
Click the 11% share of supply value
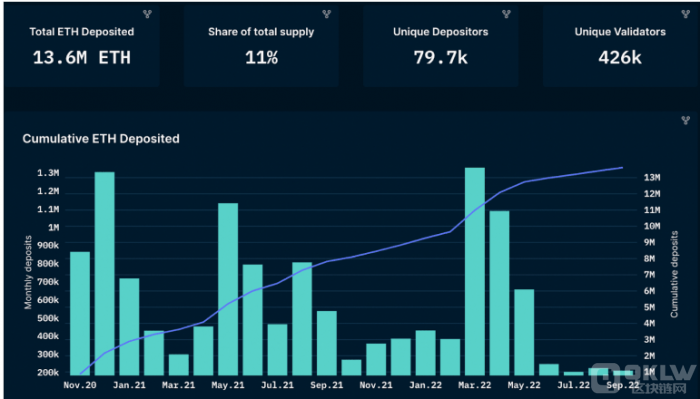click(x=262, y=58)
